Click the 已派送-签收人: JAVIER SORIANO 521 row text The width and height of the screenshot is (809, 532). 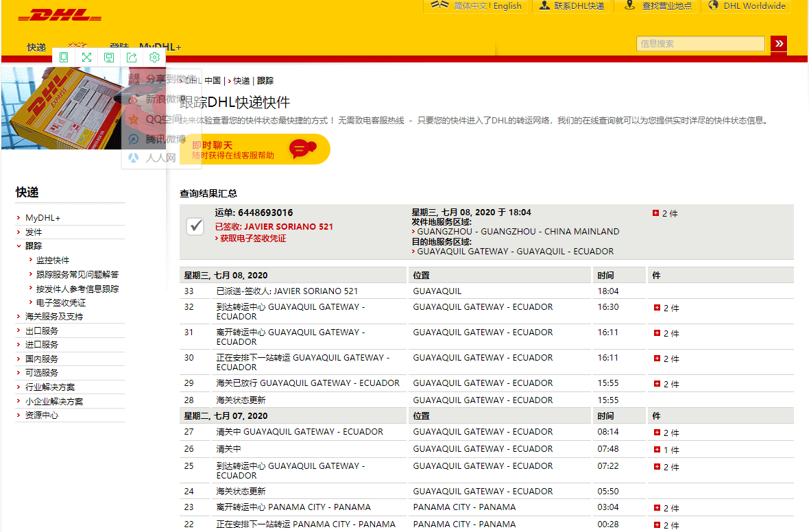[x=287, y=291]
